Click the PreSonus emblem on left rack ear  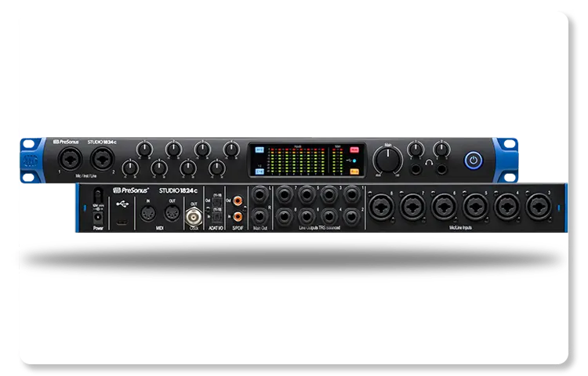click(31, 161)
